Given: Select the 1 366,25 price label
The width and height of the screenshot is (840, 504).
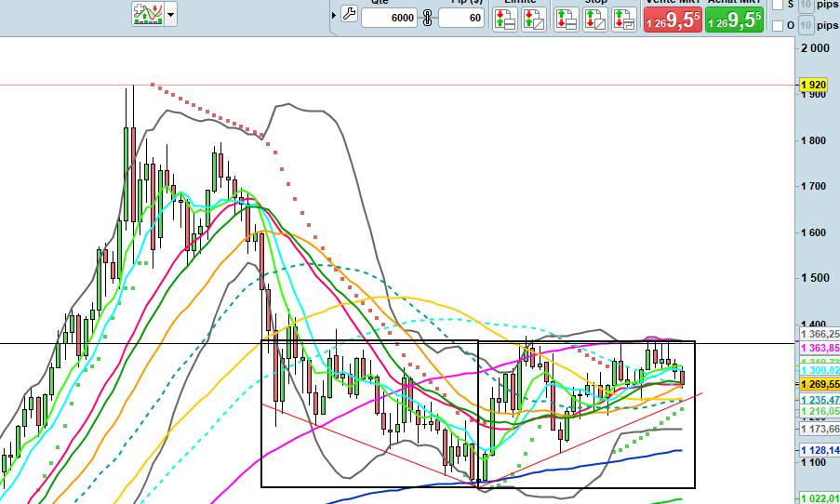Looking at the screenshot, I should coord(820,334).
